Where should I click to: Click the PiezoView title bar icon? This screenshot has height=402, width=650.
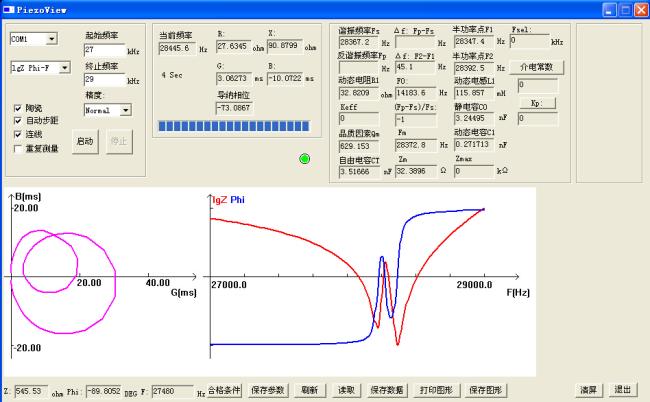click(x=8, y=8)
